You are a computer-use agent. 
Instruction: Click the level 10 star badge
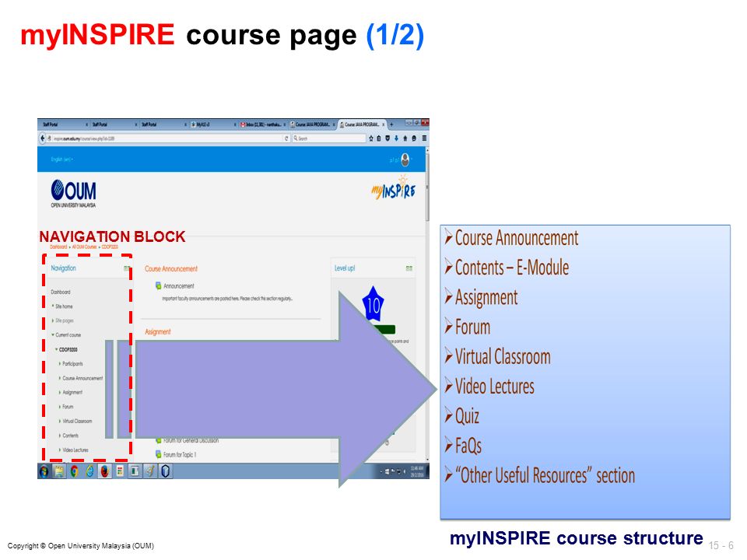point(373,304)
